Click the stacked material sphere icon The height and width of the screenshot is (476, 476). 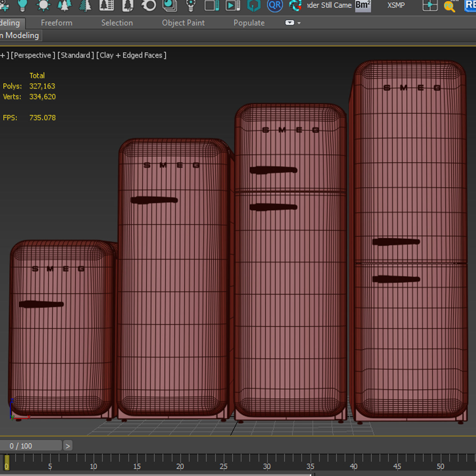click(x=170, y=5)
